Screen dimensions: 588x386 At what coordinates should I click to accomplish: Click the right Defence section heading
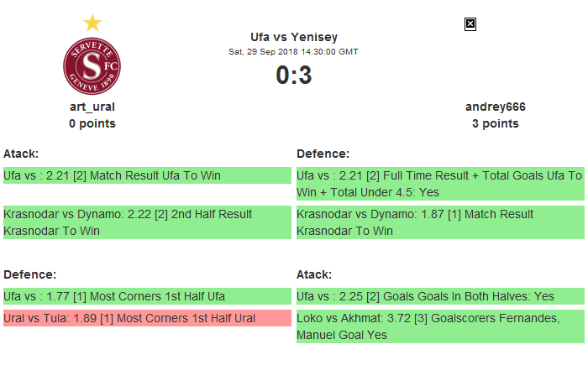point(323,154)
